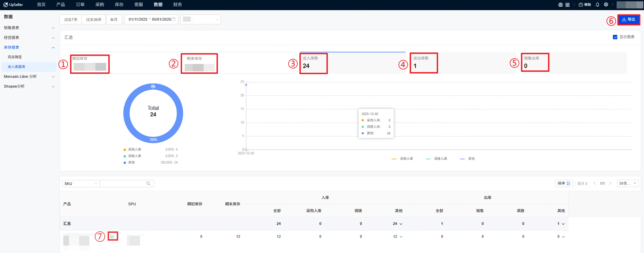Select the 过去30天 tab
Image resolution: width=644 pixels, height=253 pixels.
click(x=94, y=20)
